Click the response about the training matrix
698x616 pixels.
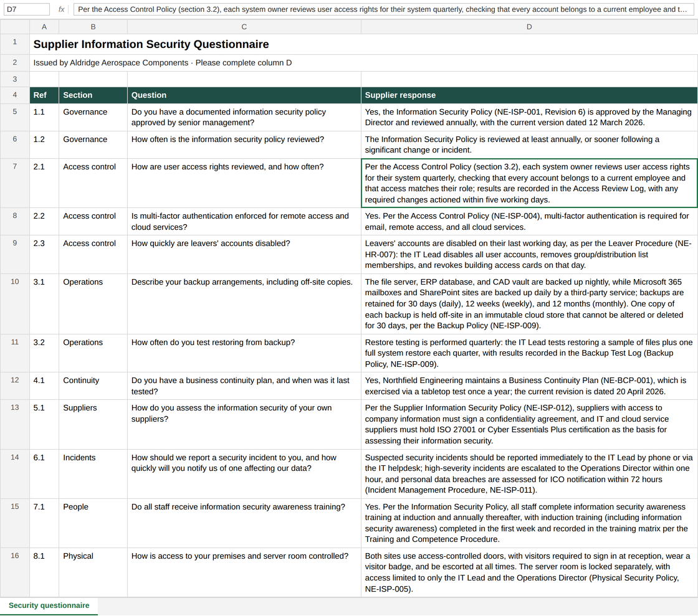[x=529, y=523]
